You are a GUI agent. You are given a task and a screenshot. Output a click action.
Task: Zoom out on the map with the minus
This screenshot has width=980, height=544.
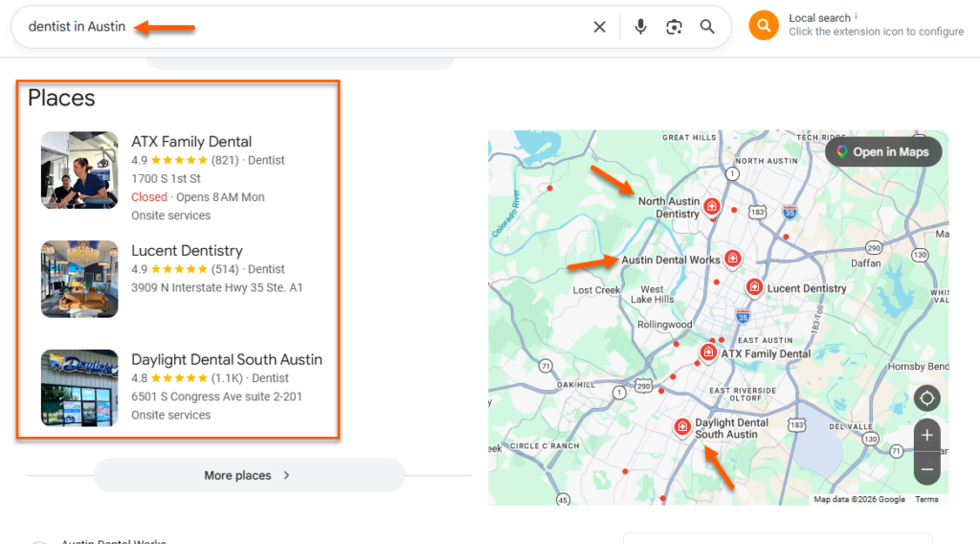pos(926,469)
